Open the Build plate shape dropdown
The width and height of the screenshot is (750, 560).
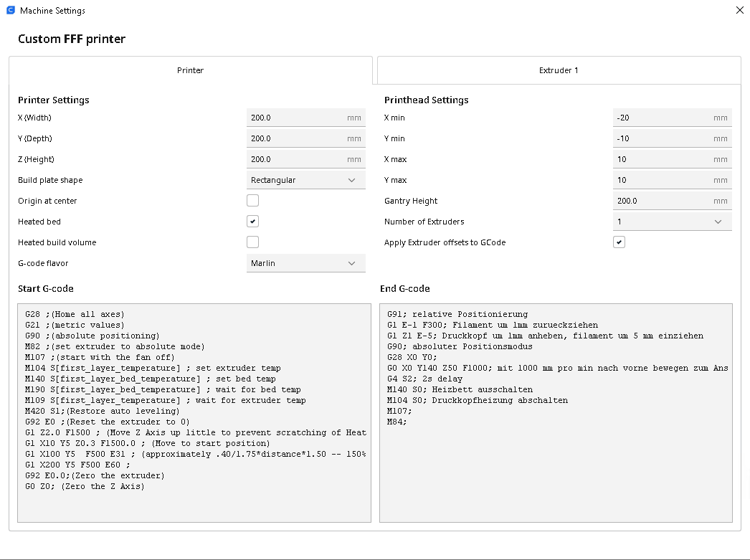coord(305,180)
